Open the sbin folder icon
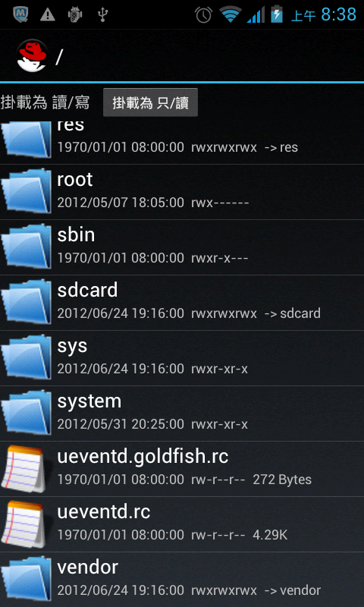The width and height of the screenshot is (364, 607). (x=27, y=247)
